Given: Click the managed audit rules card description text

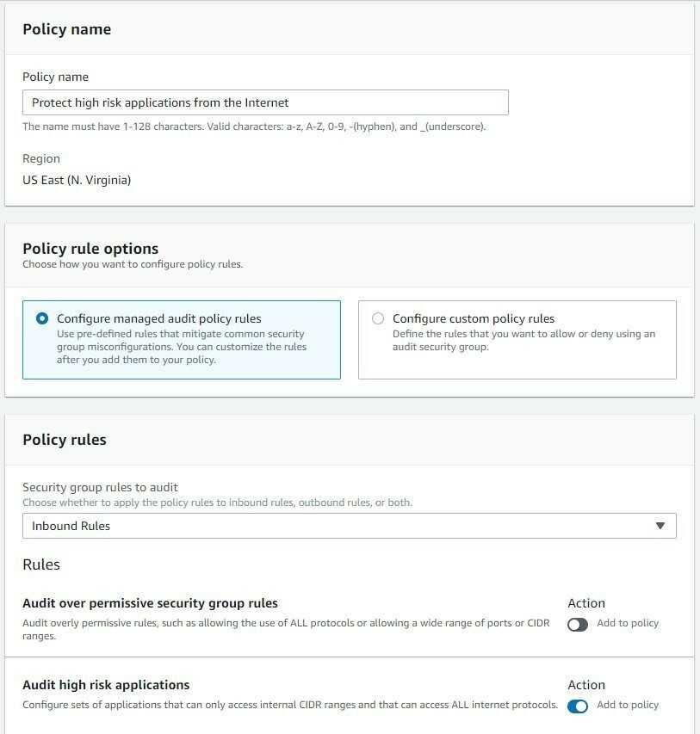Looking at the screenshot, I should pyautogui.click(x=182, y=347).
